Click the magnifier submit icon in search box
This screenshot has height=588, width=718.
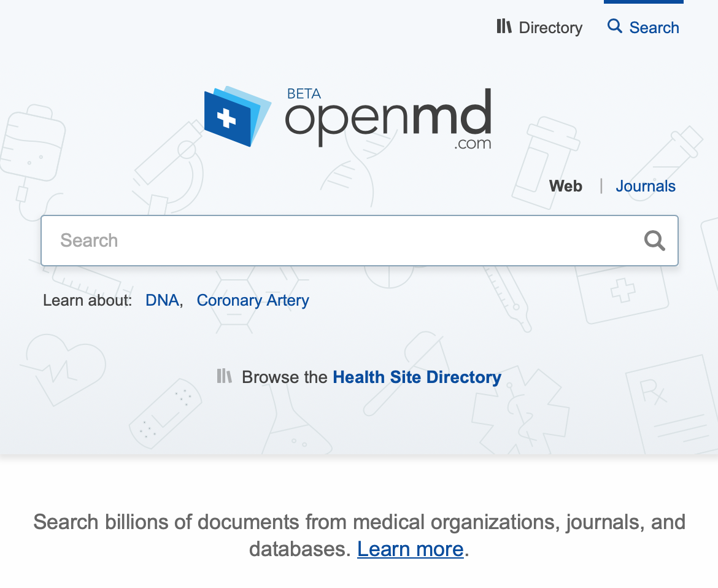coord(655,241)
